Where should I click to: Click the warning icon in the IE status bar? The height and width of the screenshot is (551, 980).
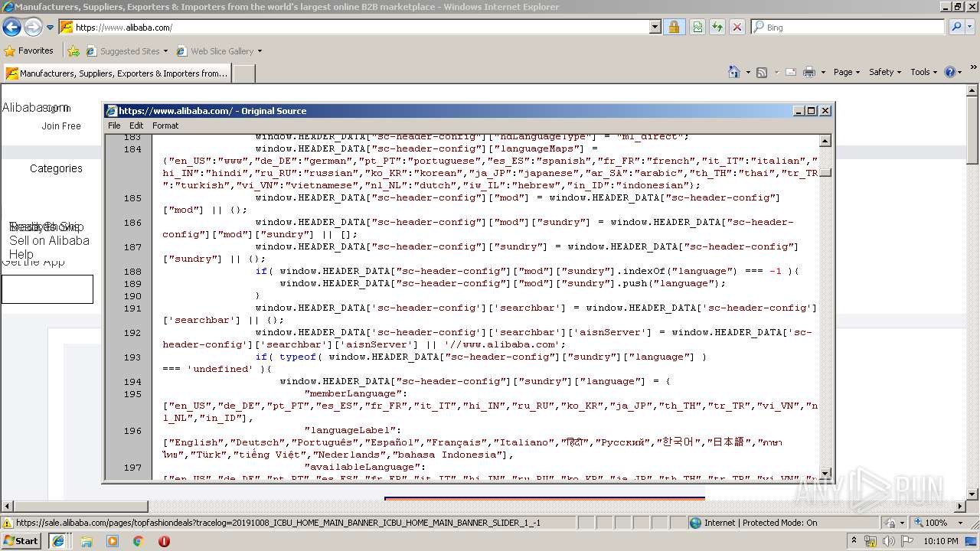click(x=8, y=523)
